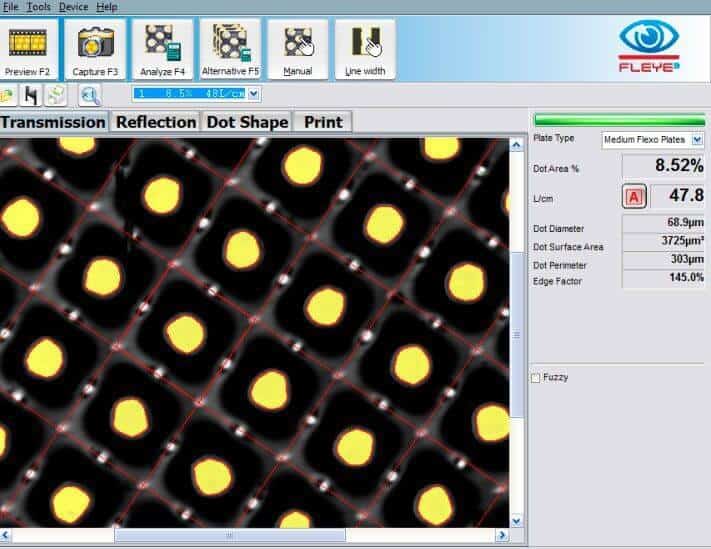Switch to the Dot Shape tab
This screenshot has width=711, height=549.
tap(247, 122)
